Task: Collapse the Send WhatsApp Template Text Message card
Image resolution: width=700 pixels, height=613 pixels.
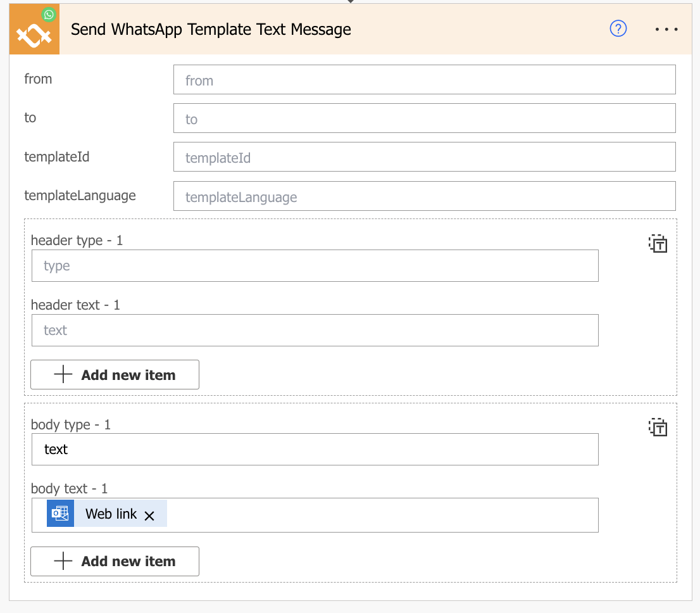Action: click(316, 29)
